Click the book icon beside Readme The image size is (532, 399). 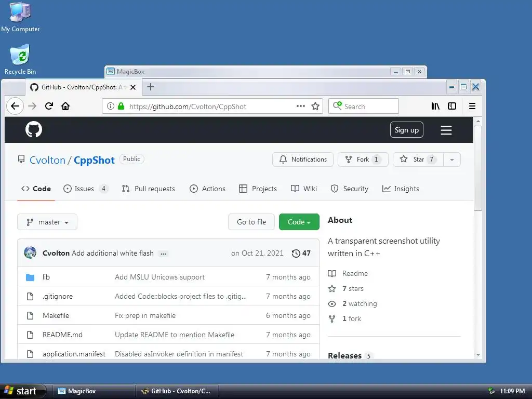click(x=332, y=273)
